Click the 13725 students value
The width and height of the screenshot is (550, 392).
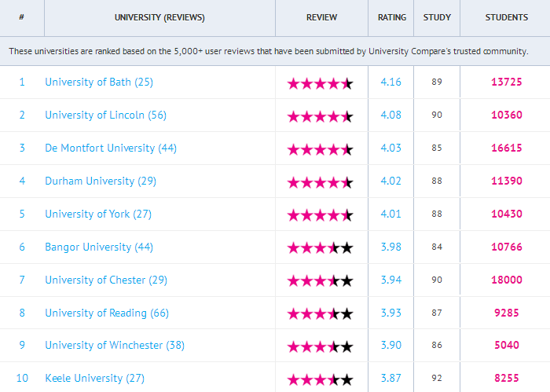[507, 82]
